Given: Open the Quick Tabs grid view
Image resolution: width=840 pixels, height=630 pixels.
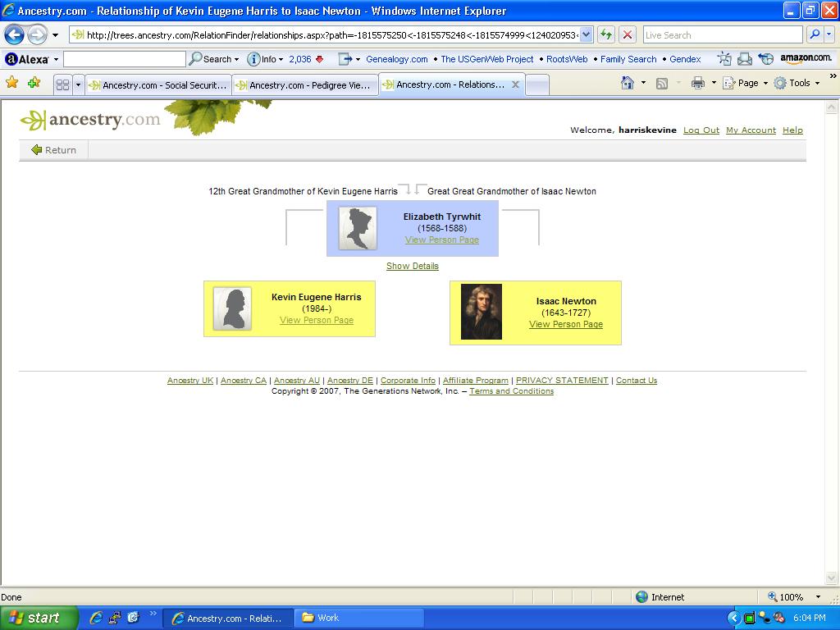Looking at the screenshot, I should (x=62, y=84).
